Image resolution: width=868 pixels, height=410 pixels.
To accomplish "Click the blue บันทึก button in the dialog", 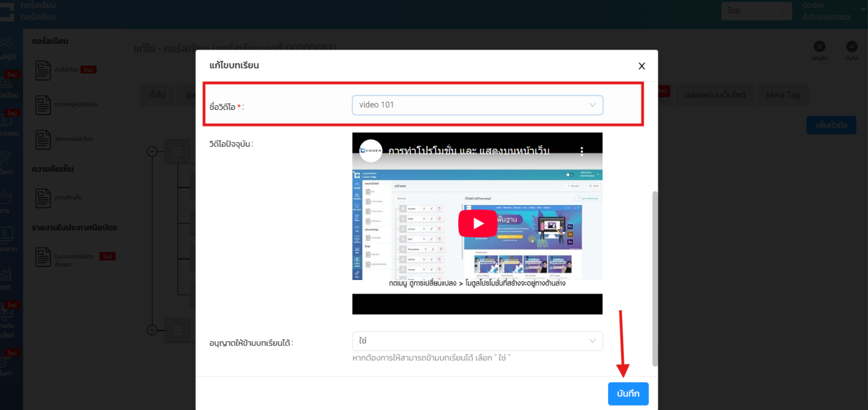I will tap(628, 394).
